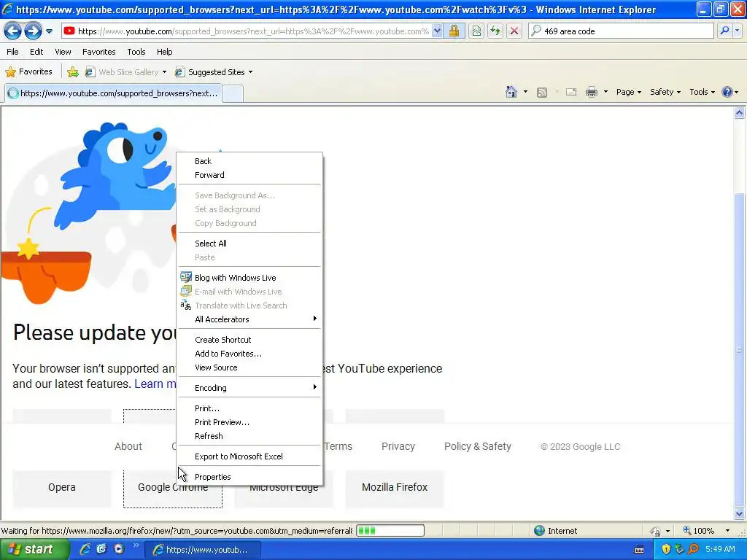The height and width of the screenshot is (560, 747).
Task: Click the red Stop loading icon
Action: (x=514, y=31)
